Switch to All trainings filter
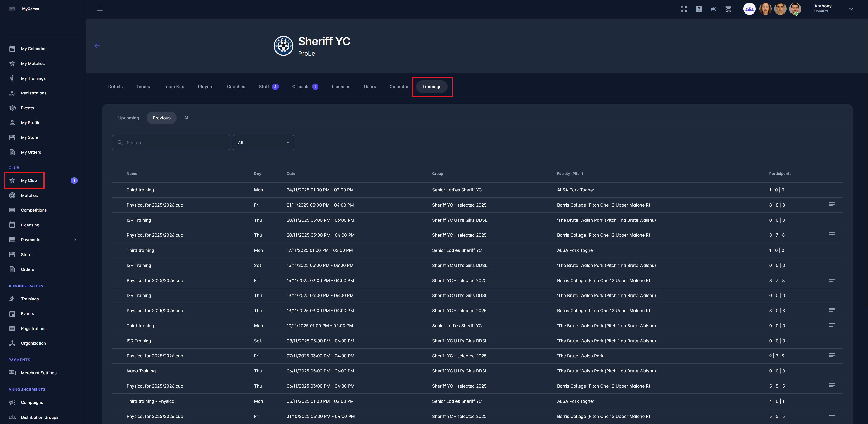 (x=187, y=118)
